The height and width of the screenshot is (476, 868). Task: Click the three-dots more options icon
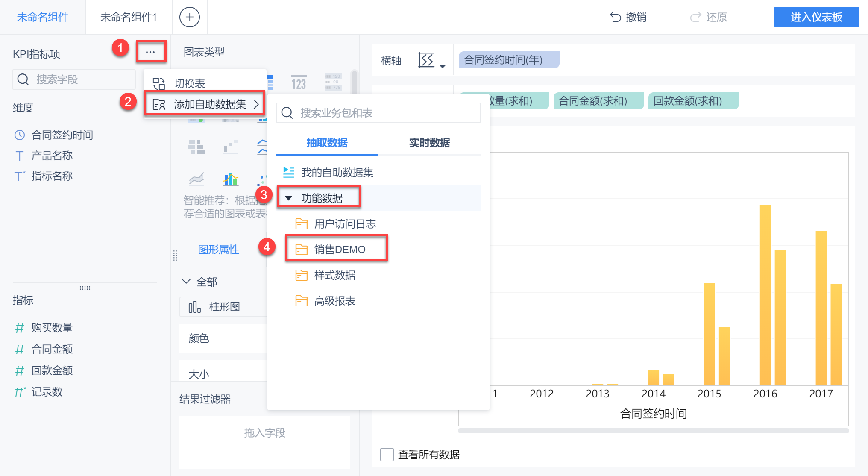pyautogui.click(x=150, y=52)
